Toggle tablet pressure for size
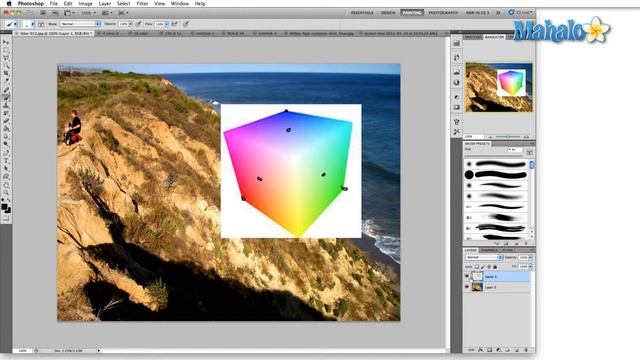The width and height of the screenshot is (640, 360). [186, 24]
